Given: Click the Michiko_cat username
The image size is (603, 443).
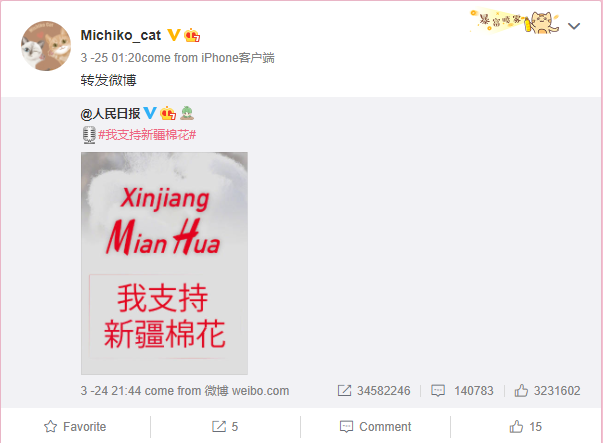Looking at the screenshot, I should tap(121, 35).
